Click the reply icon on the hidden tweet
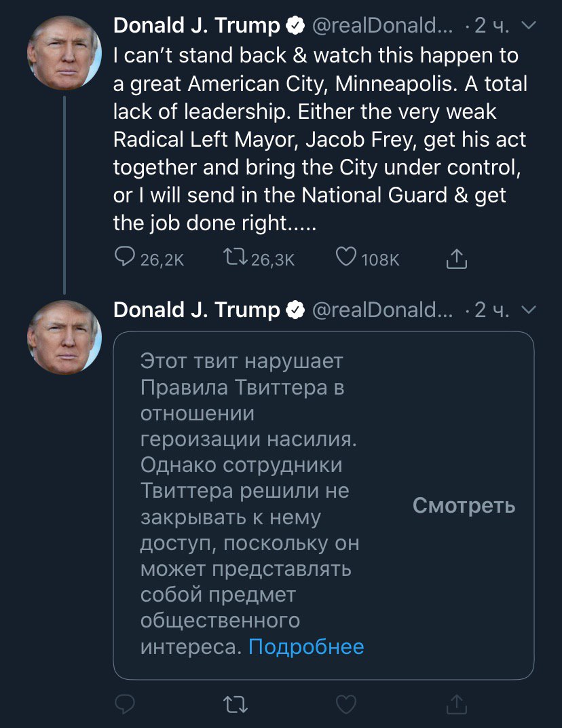The height and width of the screenshot is (728, 562). tap(125, 704)
